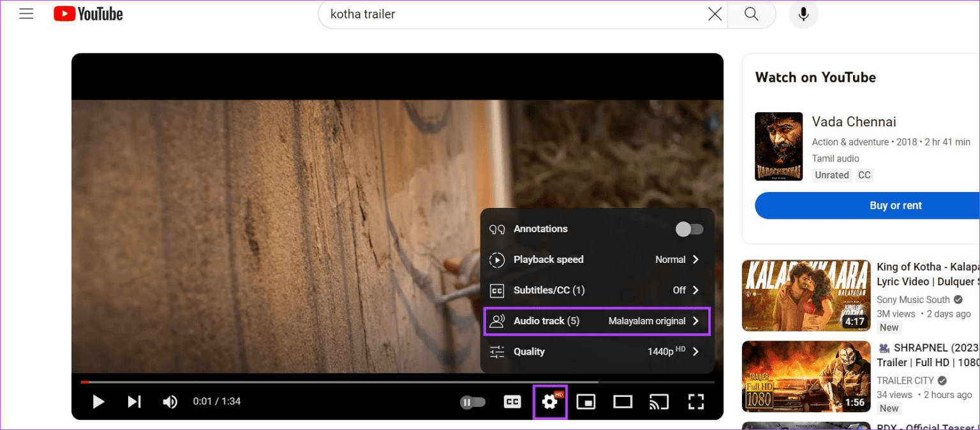The image size is (980, 430).
Task: Cast the video to another device
Action: pyautogui.click(x=659, y=402)
